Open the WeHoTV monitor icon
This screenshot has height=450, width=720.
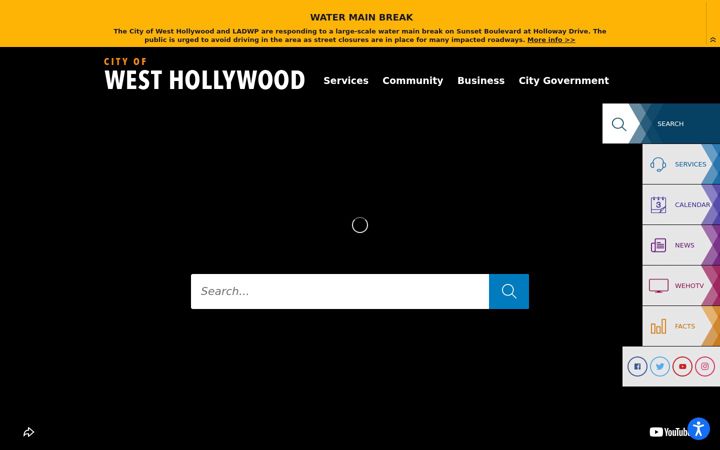click(x=658, y=286)
